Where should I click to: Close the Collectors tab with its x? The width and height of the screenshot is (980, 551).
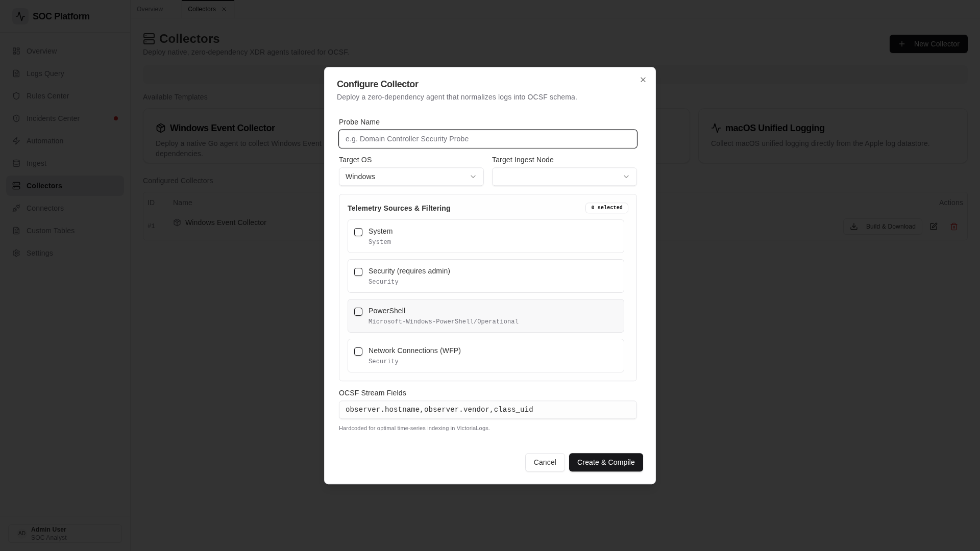(x=224, y=9)
